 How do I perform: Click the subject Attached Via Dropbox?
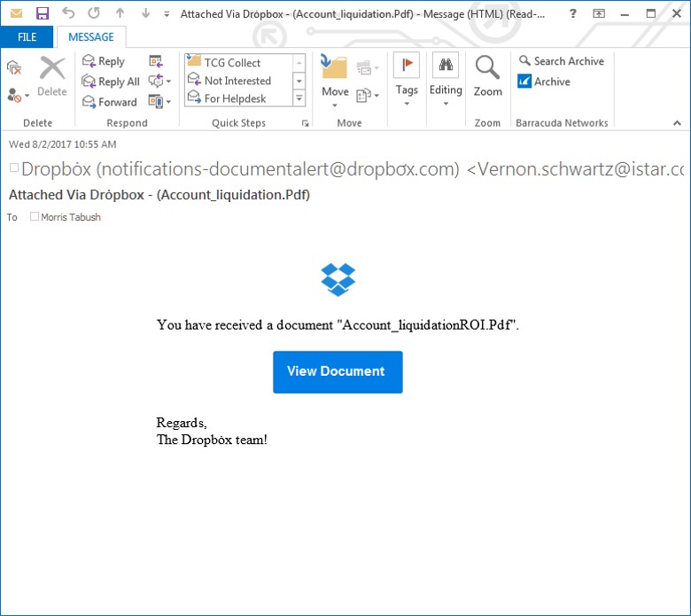pos(159,194)
